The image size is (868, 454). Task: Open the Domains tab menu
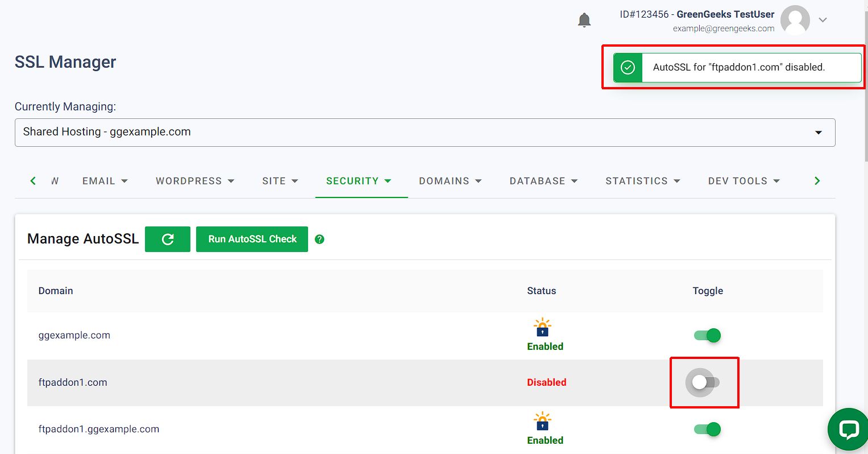click(x=450, y=181)
